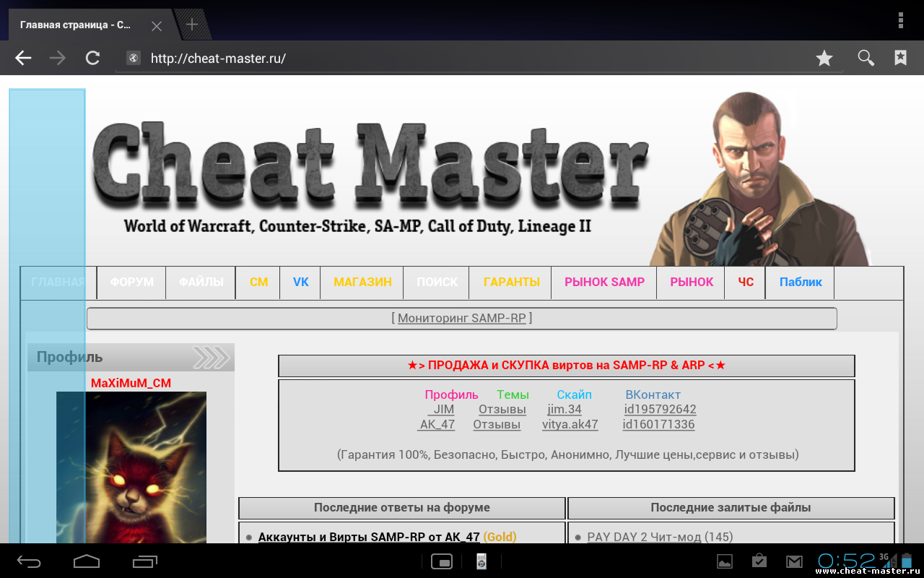Open the РЫНОК SAMP menu item
The height and width of the screenshot is (578, 924).
point(604,282)
